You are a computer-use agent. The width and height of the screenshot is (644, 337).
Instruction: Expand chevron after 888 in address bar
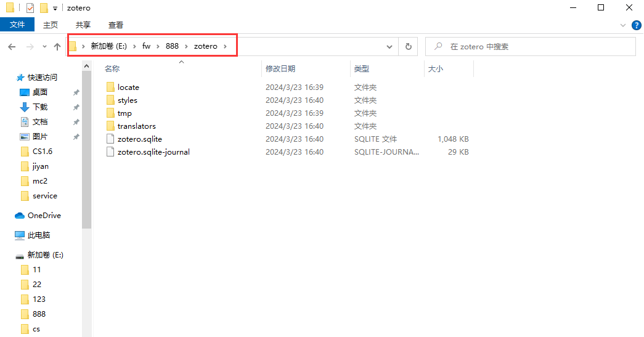coord(186,46)
